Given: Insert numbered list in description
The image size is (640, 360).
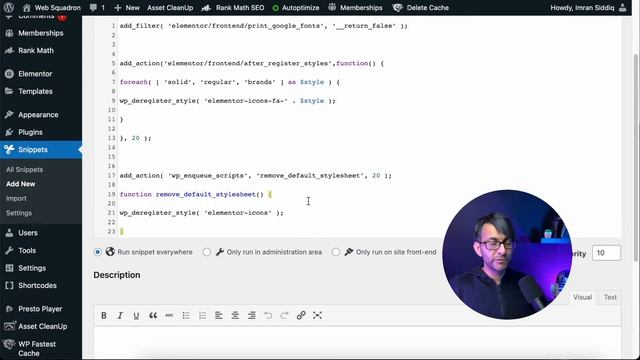Looking at the screenshot, I should (x=202, y=315).
